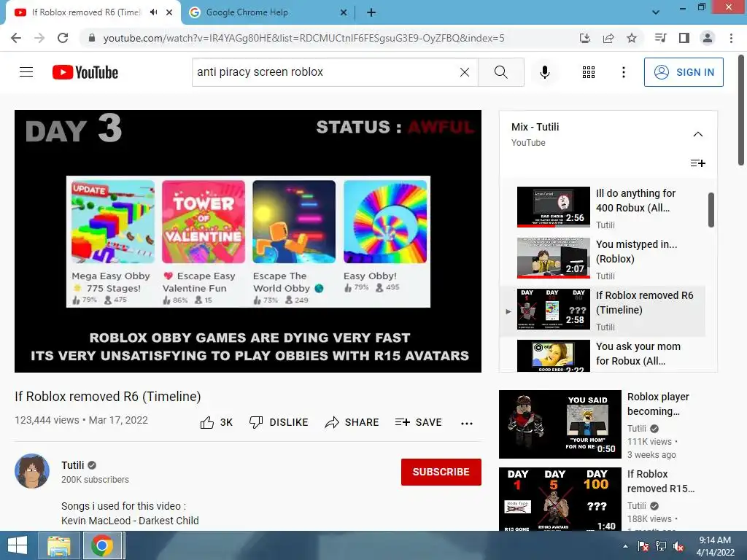Mute the tab via its speaker icon
Viewport: 747px width, 560px height.
point(154,12)
